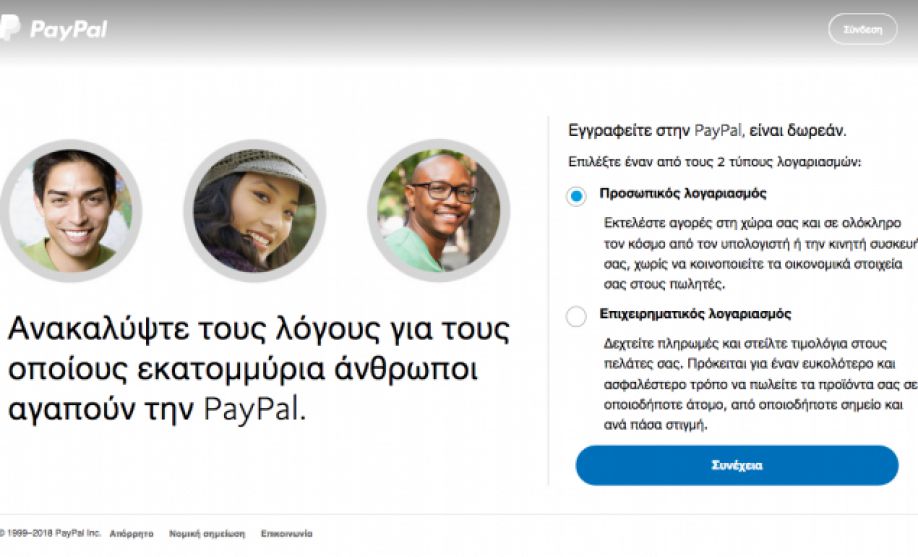The width and height of the screenshot is (918, 557).
Task: Click the PayPal logo icon
Action: (x=10, y=28)
